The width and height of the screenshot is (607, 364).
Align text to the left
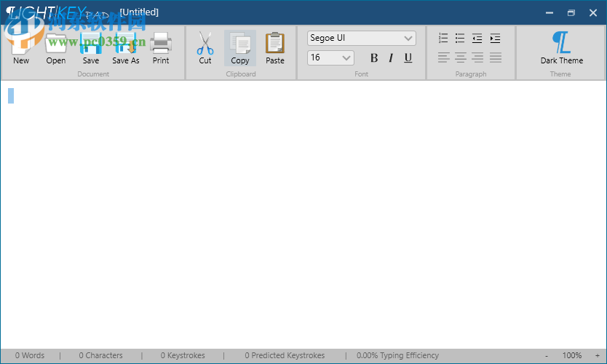tap(444, 58)
